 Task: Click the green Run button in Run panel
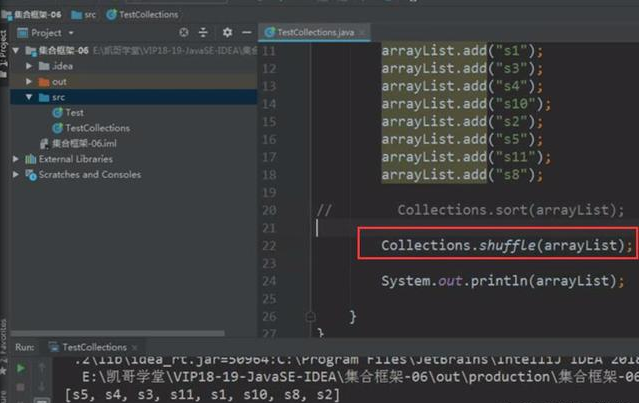click(19, 368)
